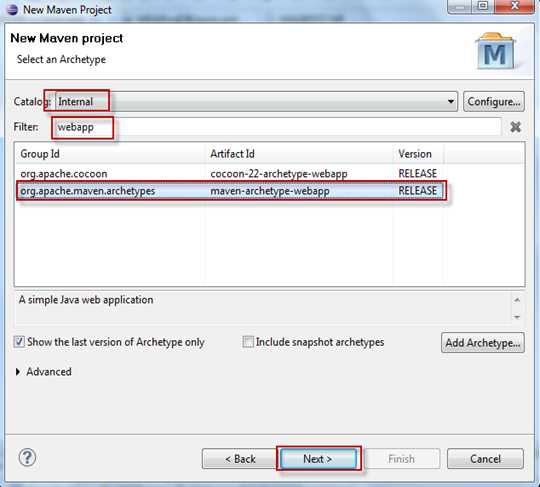540x487 pixels.
Task: Click RELEASE version of maven-archetype-webapp
Action: (x=417, y=191)
